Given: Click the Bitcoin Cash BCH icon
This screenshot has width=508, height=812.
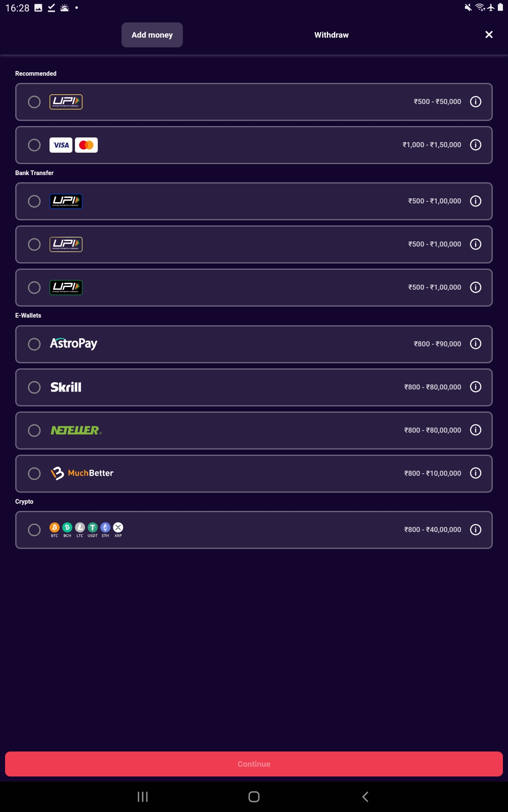Looking at the screenshot, I should tap(67, 527).
